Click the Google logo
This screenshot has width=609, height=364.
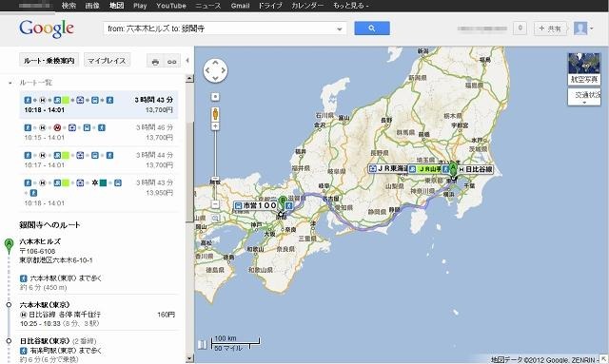tap(47, 29)
